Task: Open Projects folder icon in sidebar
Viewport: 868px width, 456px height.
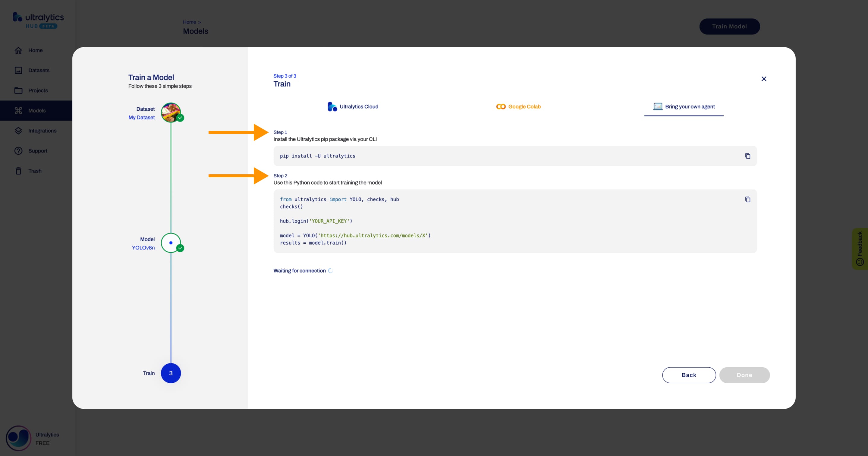Action: (x=18, y=90)
